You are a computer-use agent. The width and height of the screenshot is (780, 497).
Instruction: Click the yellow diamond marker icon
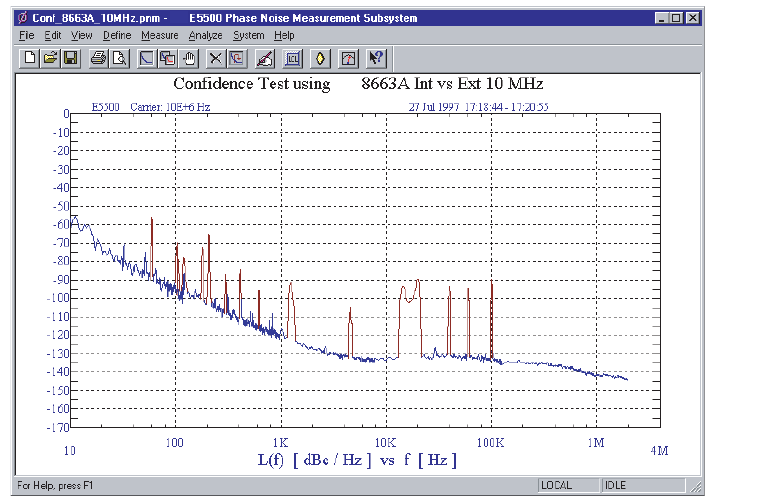pyautogui.click(x=320, y=58)
